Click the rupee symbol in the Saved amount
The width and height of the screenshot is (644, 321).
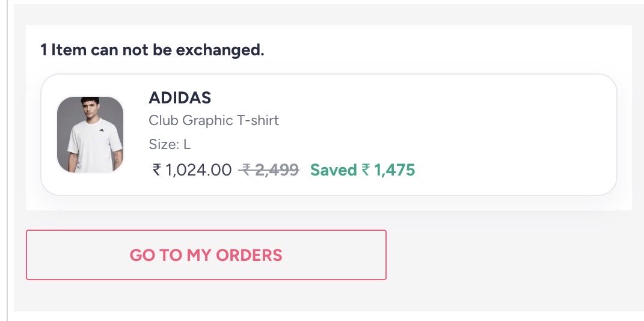coord(366,170)
